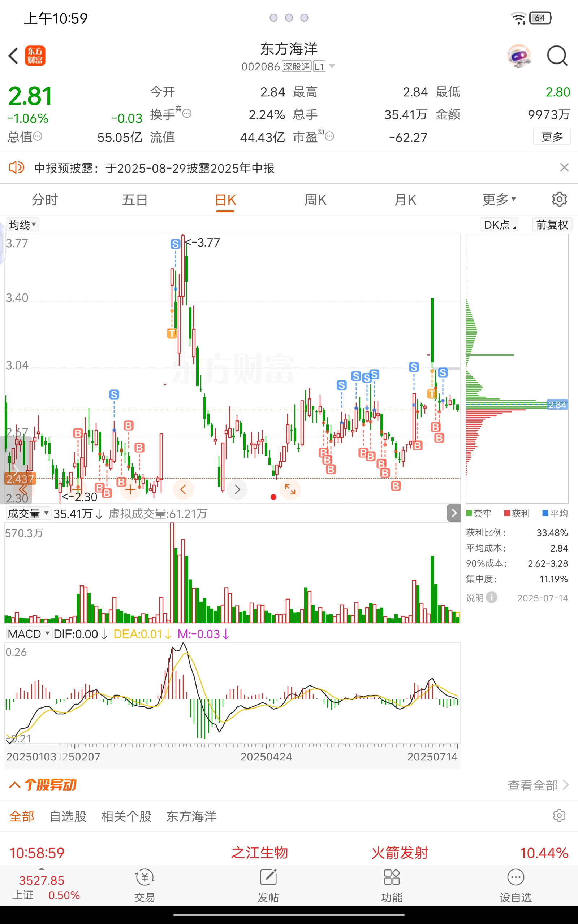The width and height of the screenshot is (578, 924).
Task: Expand the 更多 chart period dropdown
Action: click(499, 199)
